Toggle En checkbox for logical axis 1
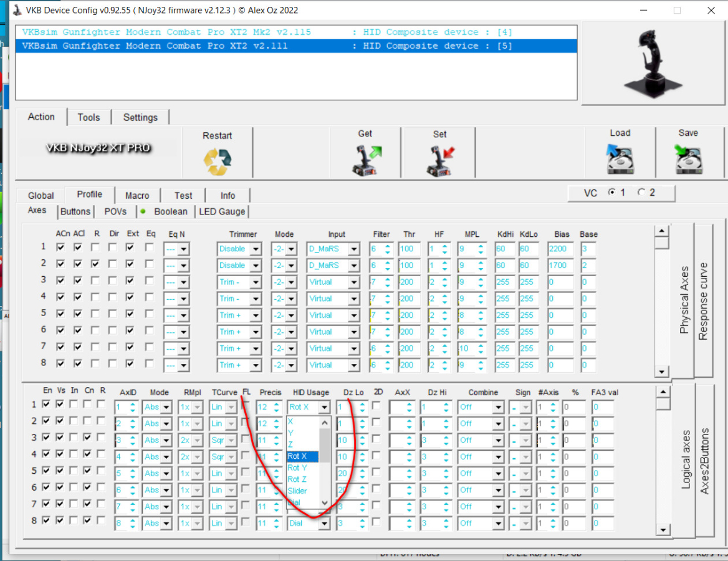728x561 pixels. (x=46, y=404)
